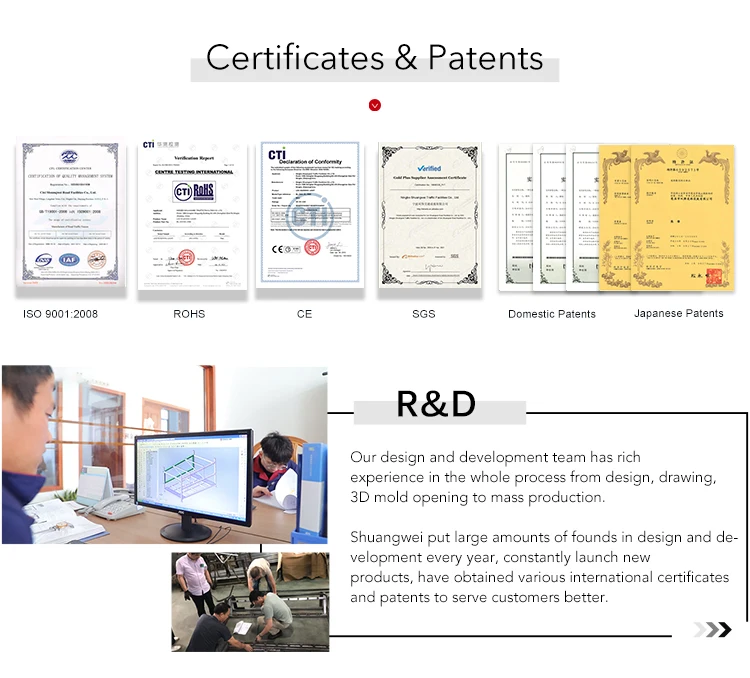The image size is (750, 678).
Task: Click the red down-chevron circle icon
Action: click(x=375, y=105)
